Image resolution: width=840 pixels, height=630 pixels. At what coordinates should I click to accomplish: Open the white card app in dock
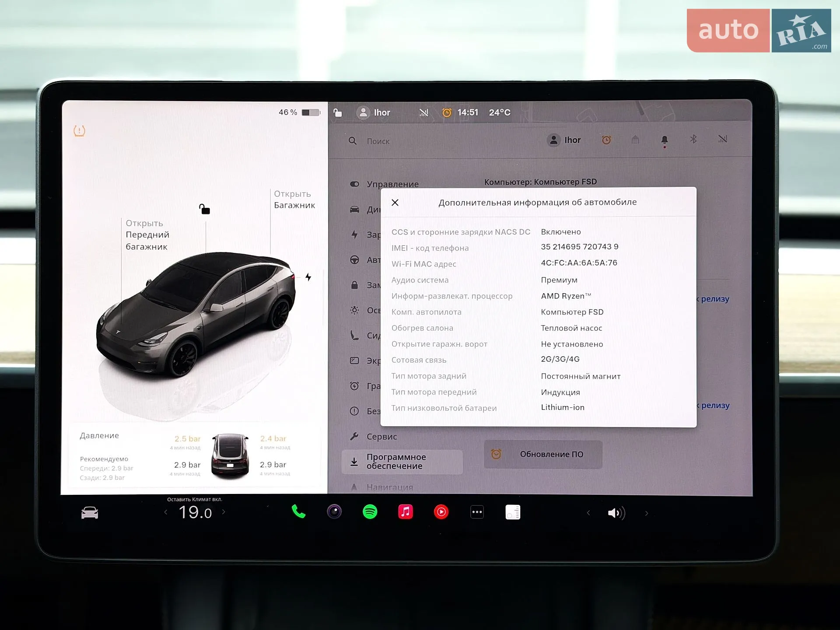point(513,512)
